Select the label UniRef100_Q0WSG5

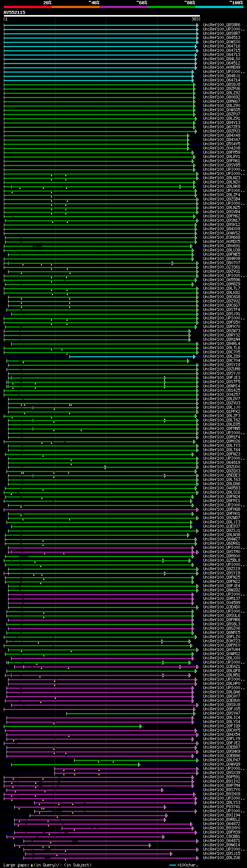tap(222, 110)
